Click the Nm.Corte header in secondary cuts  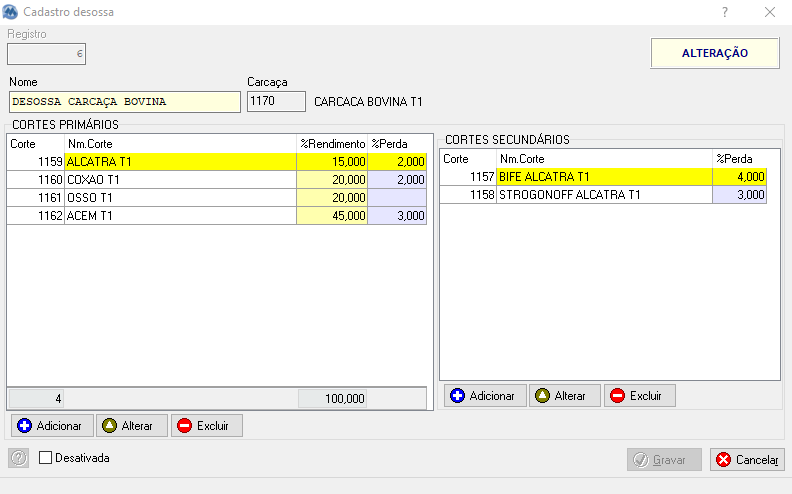pyautogui.click(x=605, y=159)
